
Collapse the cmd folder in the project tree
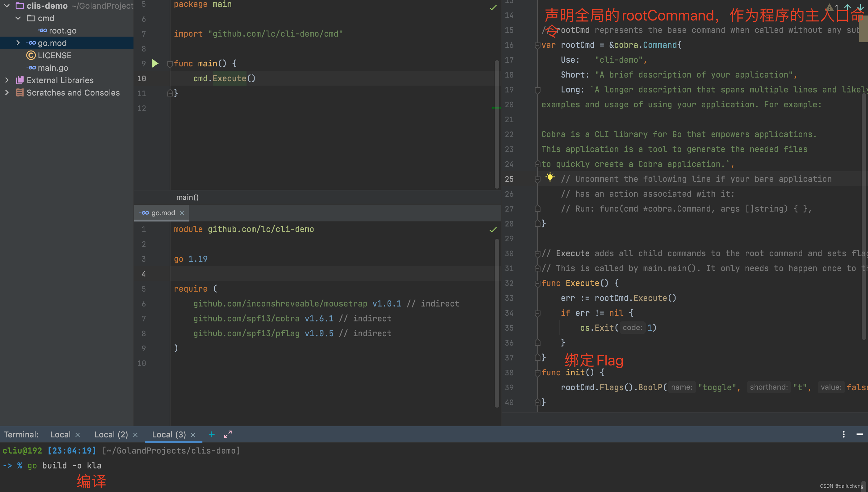(x=18, y=18)
